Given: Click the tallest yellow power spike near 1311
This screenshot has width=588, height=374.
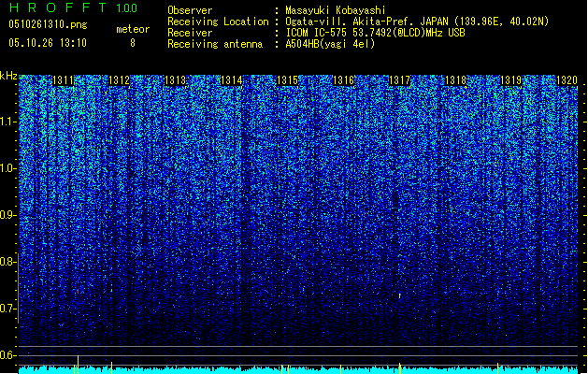Looking at the screenshot, I should pos(78,365).
